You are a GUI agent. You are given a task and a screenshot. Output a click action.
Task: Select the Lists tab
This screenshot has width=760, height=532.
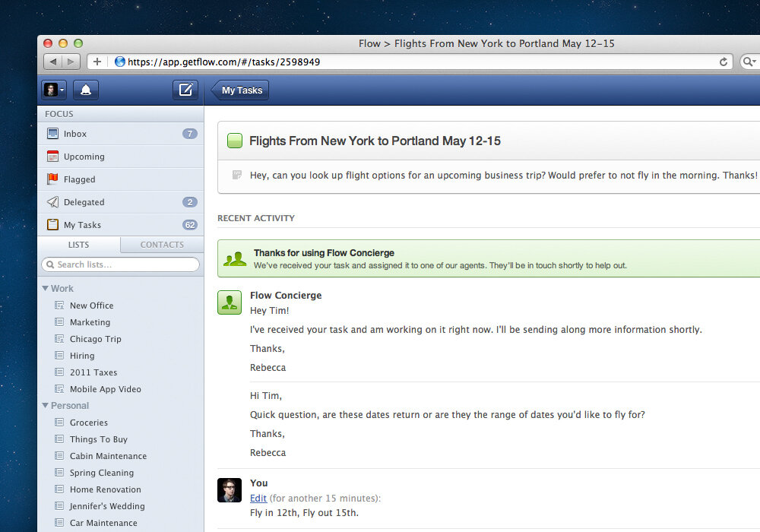tap(78, 245)
